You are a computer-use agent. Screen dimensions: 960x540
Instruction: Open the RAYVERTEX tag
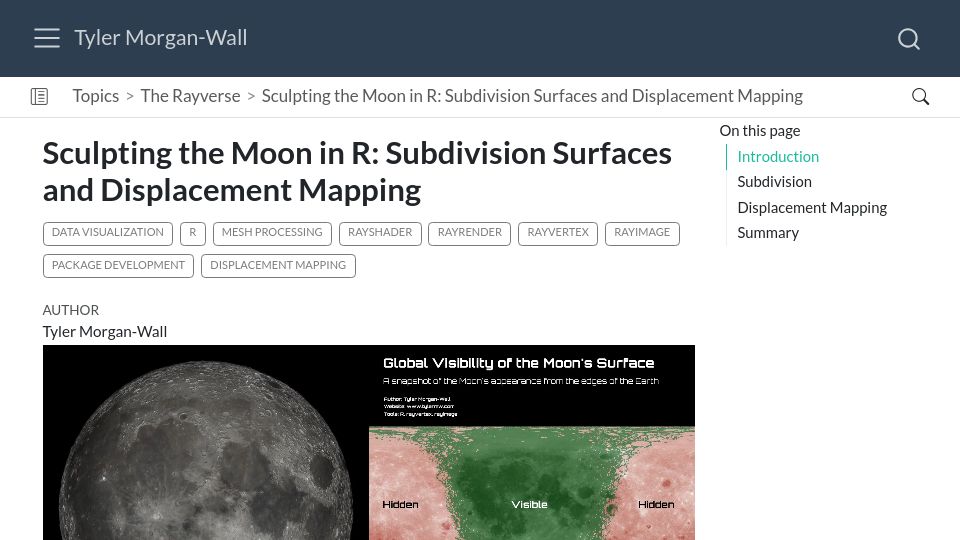(558, 233)
